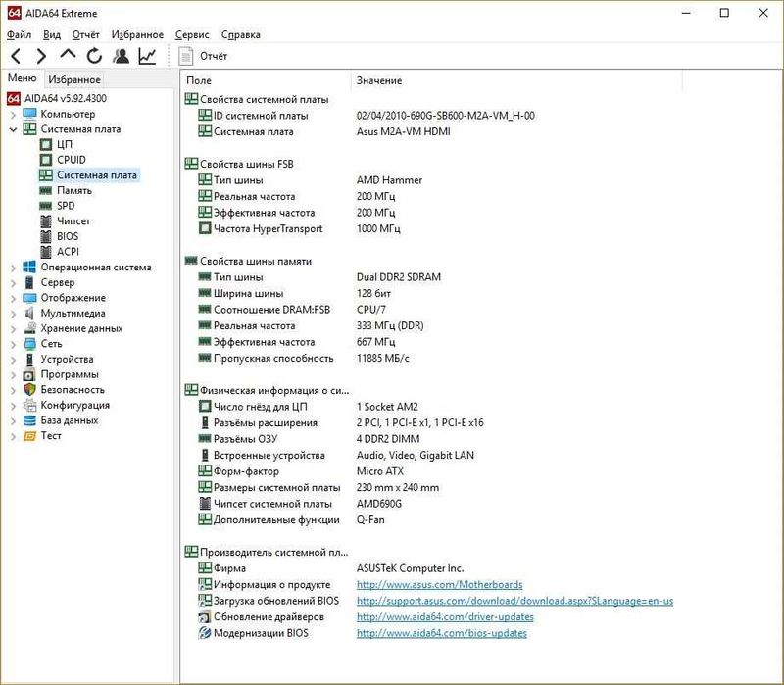784x685 pixels.
Task: Click the Память memory icon in tree
Action: coord(45,190)
